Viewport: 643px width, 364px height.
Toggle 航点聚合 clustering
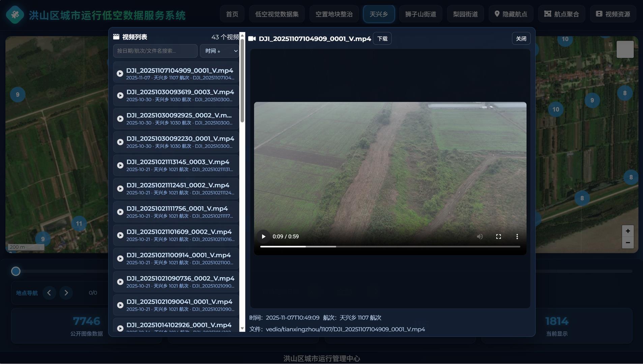561,14
